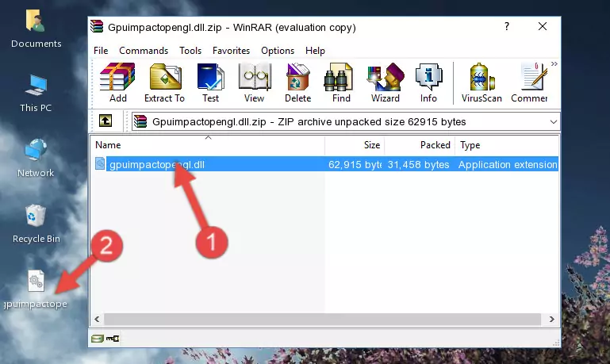This screenshot has width=610, height=364.
Task: Open the Commands menu
Action: pyautogui.click(x=144, y=51)
